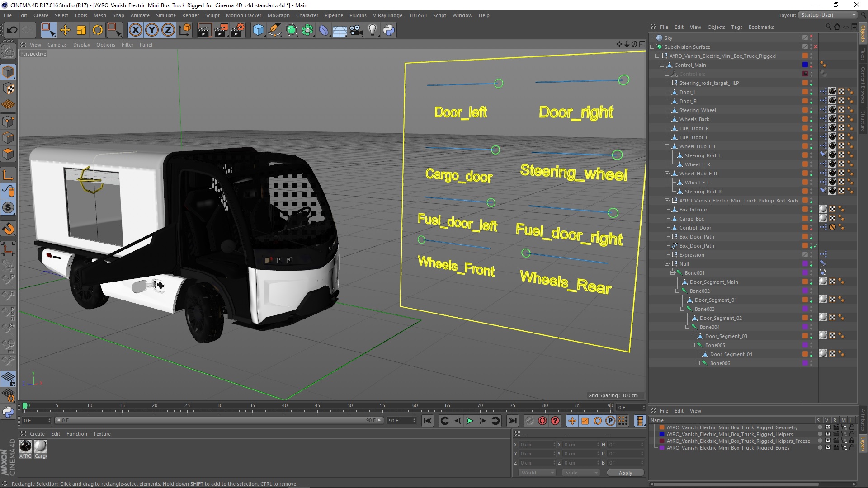This screenshot has height=488, width=868.
Task: Add a Camera object
Action: pyautogui.click(x=356, y=30)
